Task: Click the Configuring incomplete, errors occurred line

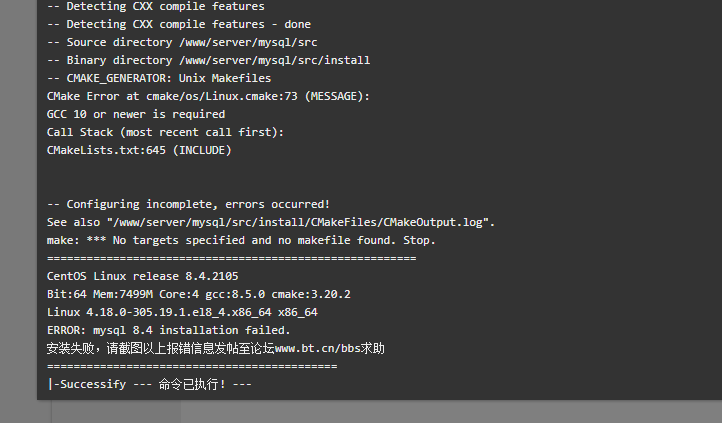Action: [x=188, y=204]
